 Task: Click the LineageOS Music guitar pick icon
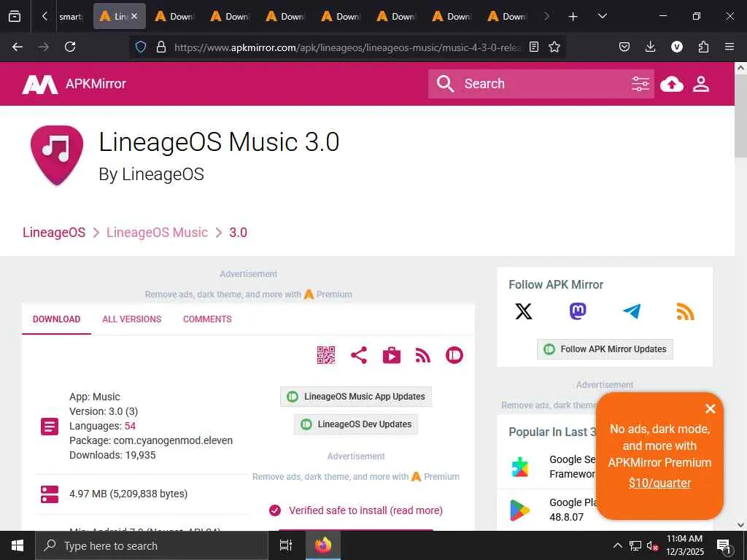click(57, 155)
